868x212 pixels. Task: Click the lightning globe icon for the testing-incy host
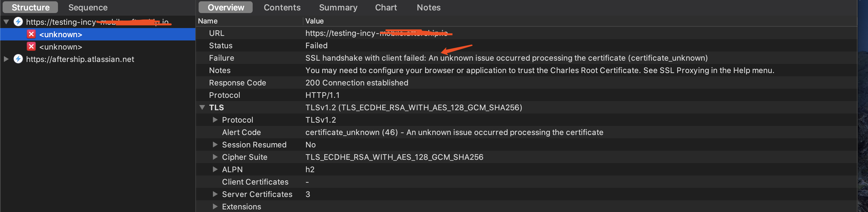point(18,22)
